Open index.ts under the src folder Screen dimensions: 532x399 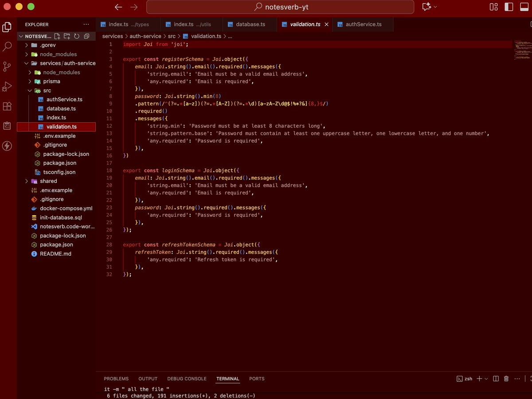[x=56, y=118]
